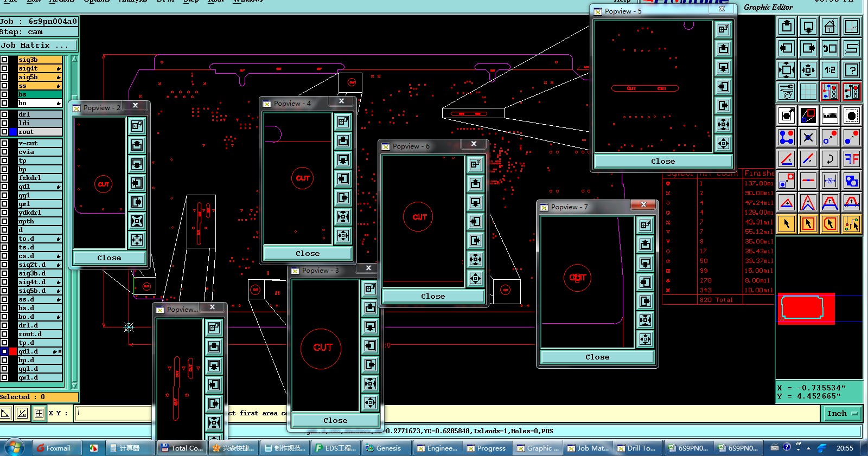Click blue color swatch of rout layer

(13, 132)
